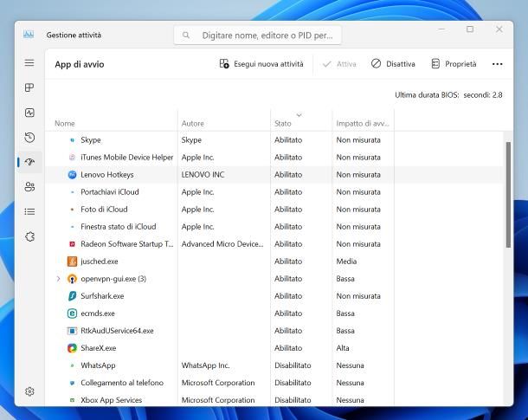Open the Users page icon in sidebar
Viewport: 528px width, 420px height.
click(x=29, y=187)
